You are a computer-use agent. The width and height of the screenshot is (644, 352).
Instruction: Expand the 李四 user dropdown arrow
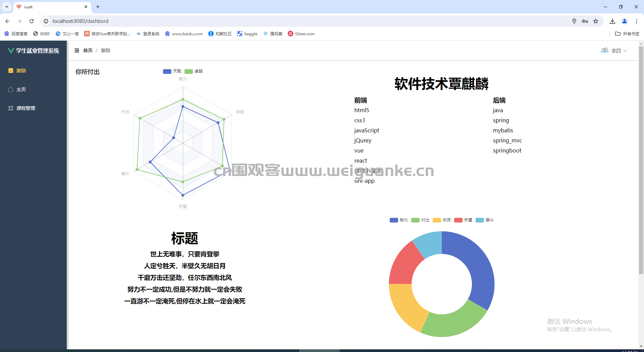click(x=625, y=51)
